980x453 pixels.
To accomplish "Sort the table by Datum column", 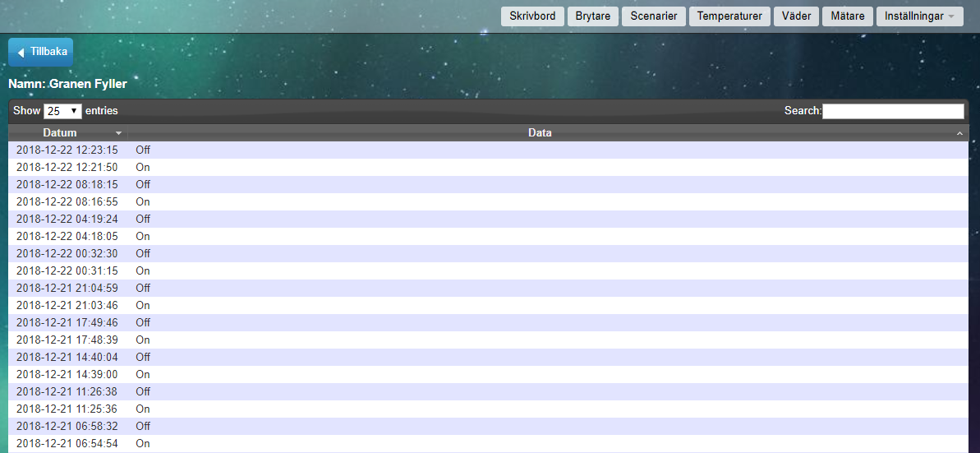I will [60, 132].
